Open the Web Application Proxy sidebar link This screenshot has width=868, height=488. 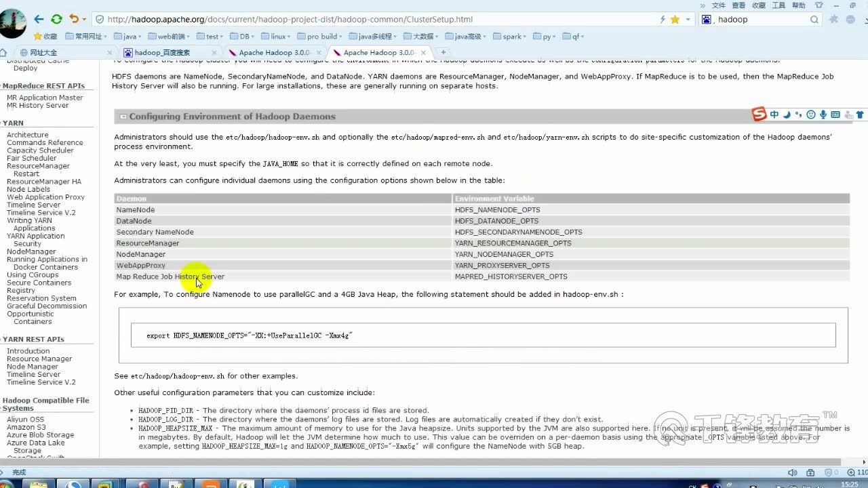tap(46, 197)
